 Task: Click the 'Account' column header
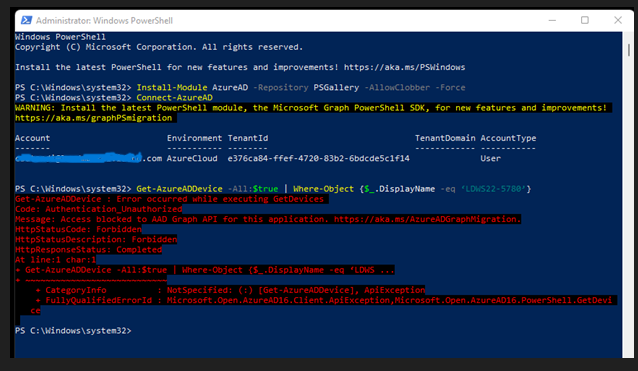pos(33,138)
